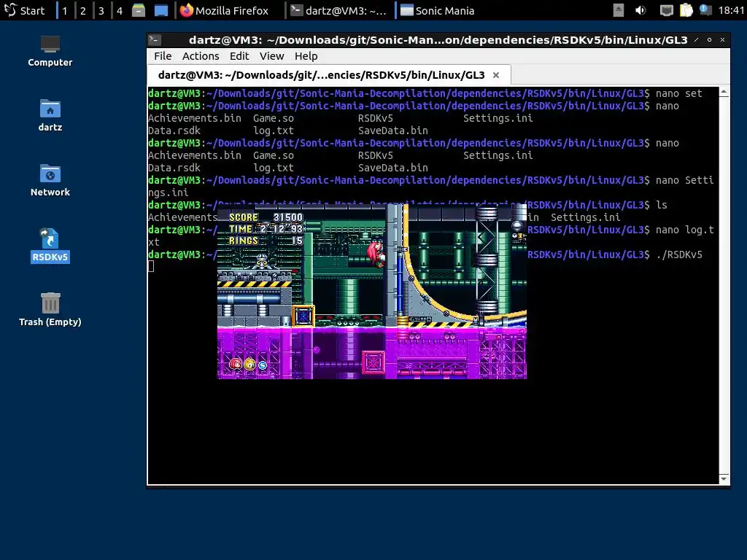Click the terminal window icon in title bar

[155, 40]
